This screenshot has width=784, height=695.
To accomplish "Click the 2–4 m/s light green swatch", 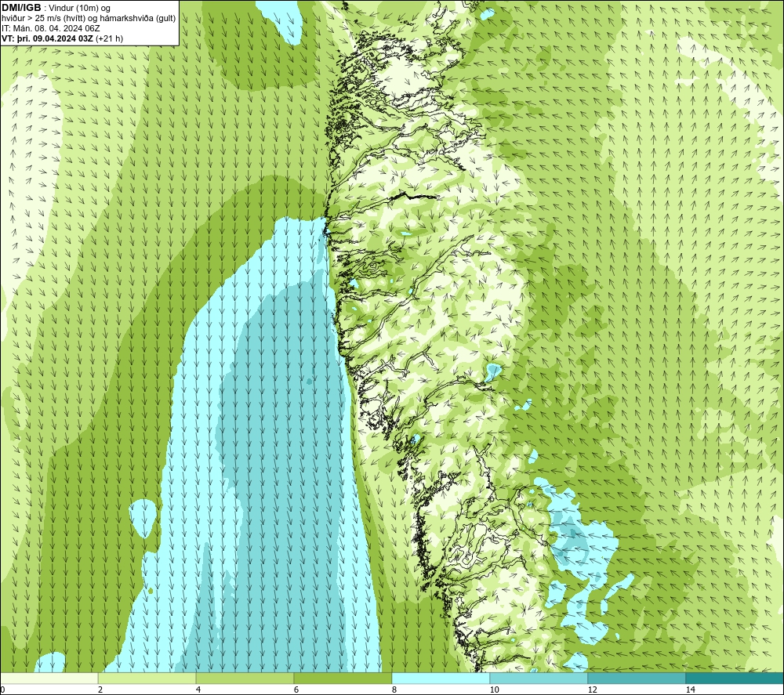I will tap(147, 678).
